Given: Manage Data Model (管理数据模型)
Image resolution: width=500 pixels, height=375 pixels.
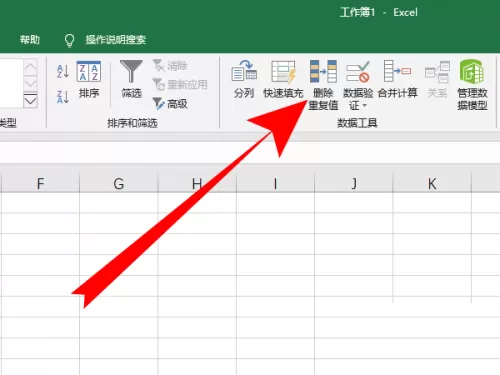Looking at the screenshot, I should pyautogui.click(x=472, y=85).
